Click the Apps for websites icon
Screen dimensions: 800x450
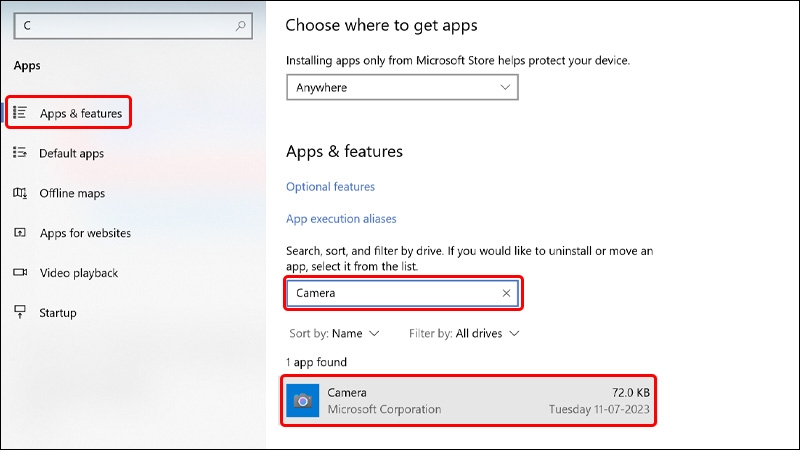20,233
